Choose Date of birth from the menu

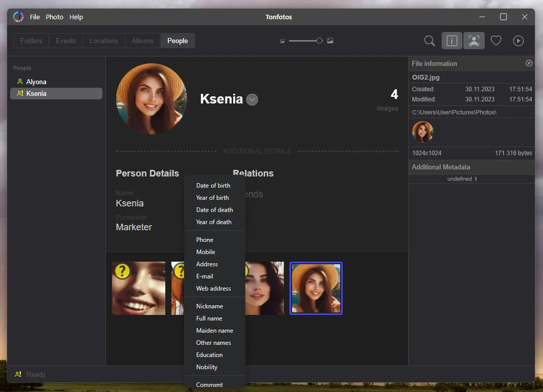pyautogui.click(x=213, y=186)
